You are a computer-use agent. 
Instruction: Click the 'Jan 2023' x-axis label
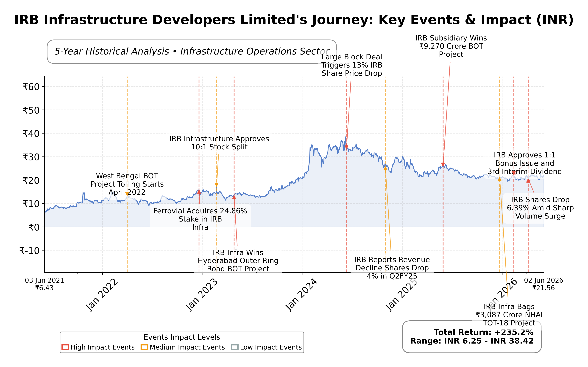[x=202, y=295]
